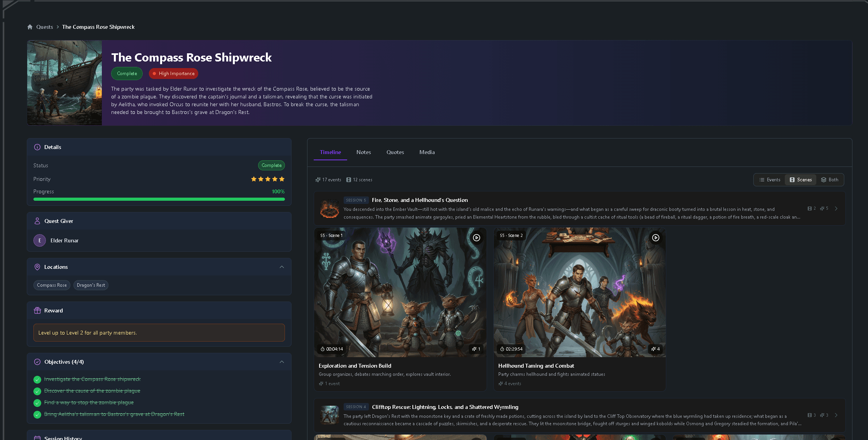Open Elder Runar quest giver
This screenshot has height=440, width=868.
pyautogui.click(x=64, y=240)
